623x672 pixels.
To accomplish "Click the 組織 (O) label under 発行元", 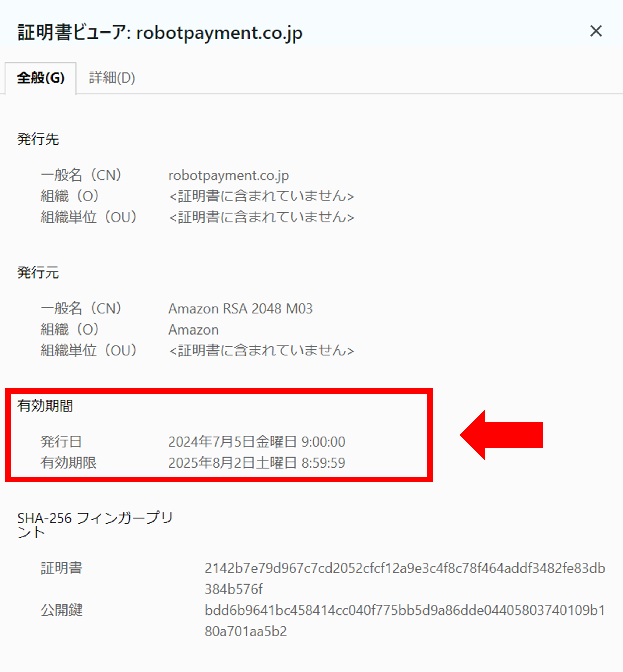I will coord(70,329).
